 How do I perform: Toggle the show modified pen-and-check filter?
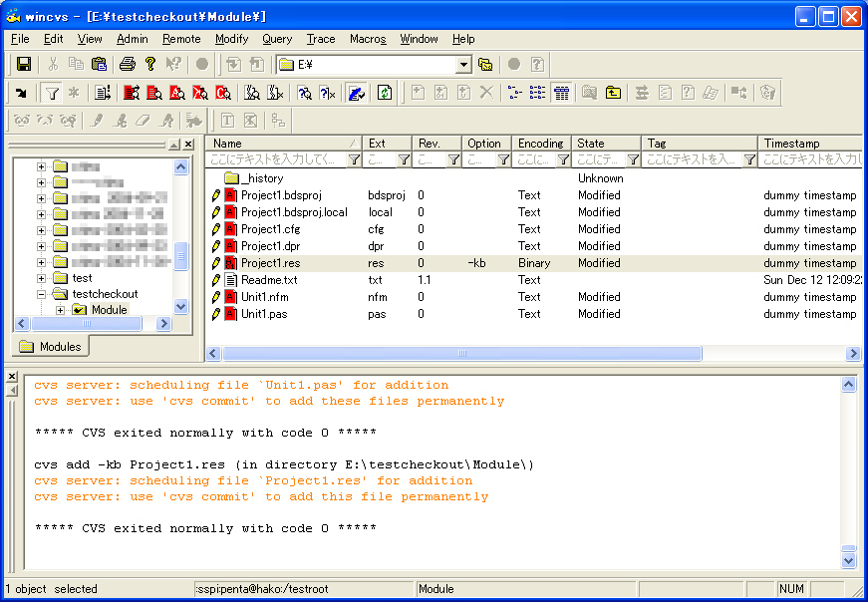[357, 93]
